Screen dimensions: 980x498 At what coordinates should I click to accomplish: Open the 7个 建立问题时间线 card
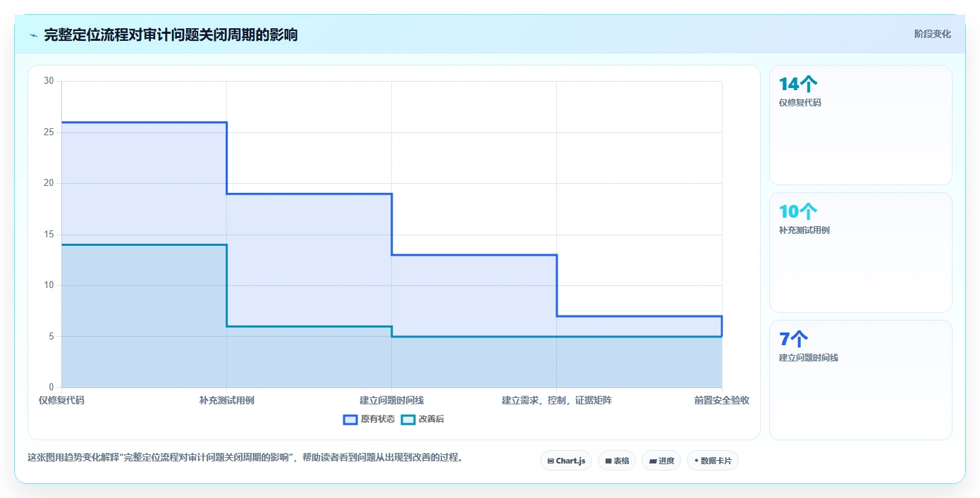click(x=861, y=380)
